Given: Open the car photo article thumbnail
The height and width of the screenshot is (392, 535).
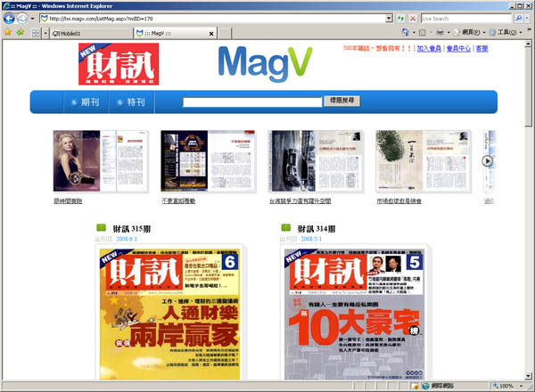Looking at the screenshot, I should (x=316, y=161).
